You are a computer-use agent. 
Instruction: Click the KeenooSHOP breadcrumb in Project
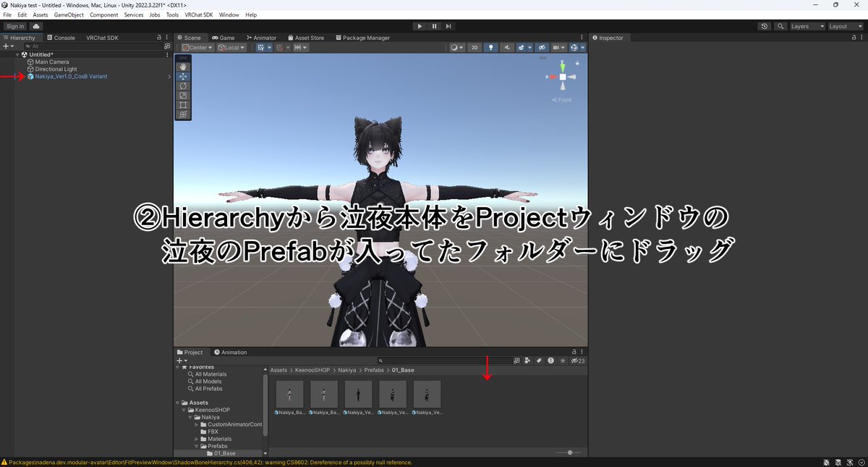[312, 370]
